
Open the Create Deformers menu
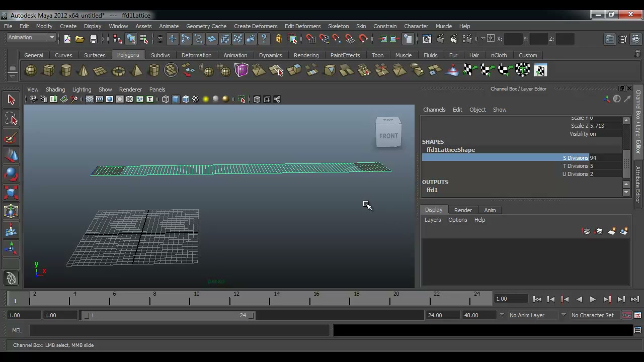click(x=256, y=26)
